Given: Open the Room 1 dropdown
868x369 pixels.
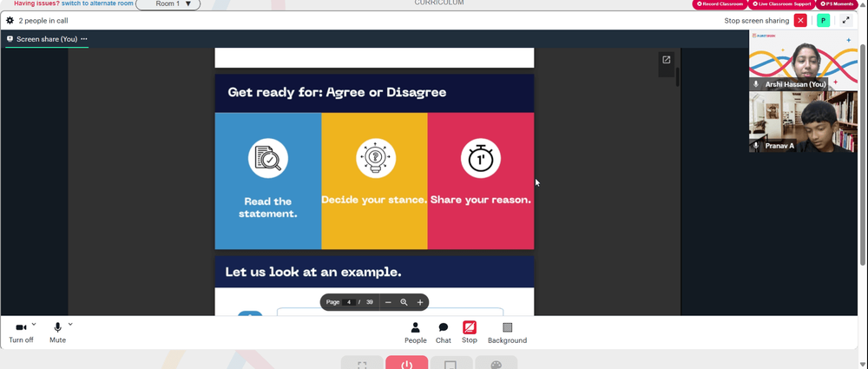Looking at the screenshot, I should pos(168,3).
